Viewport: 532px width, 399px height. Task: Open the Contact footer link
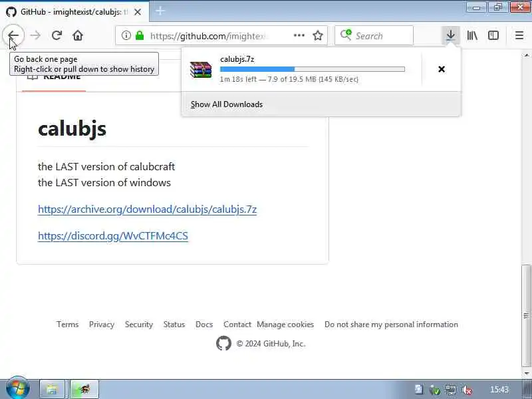point(237,325)
